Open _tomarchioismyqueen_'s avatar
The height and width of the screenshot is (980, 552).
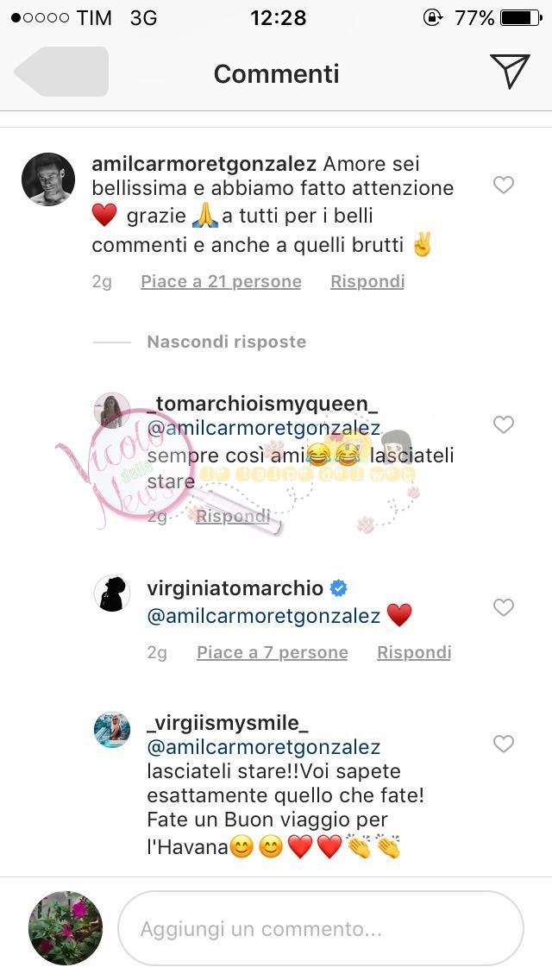pos(112,411)
